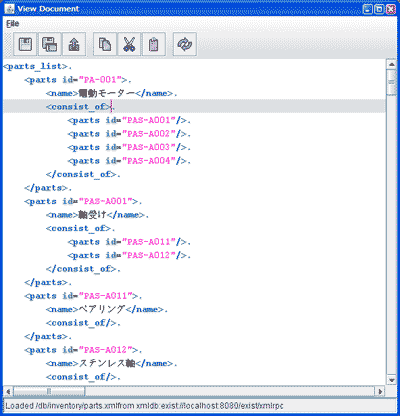The height and width of the screenshot is (416, 400).
Task: Click the horizontal scrollbar right arrow
Action: [x=380, y=391]
